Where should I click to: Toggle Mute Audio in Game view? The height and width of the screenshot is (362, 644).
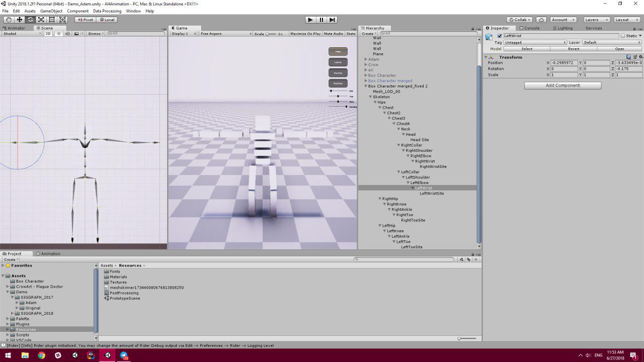point(333,33)
